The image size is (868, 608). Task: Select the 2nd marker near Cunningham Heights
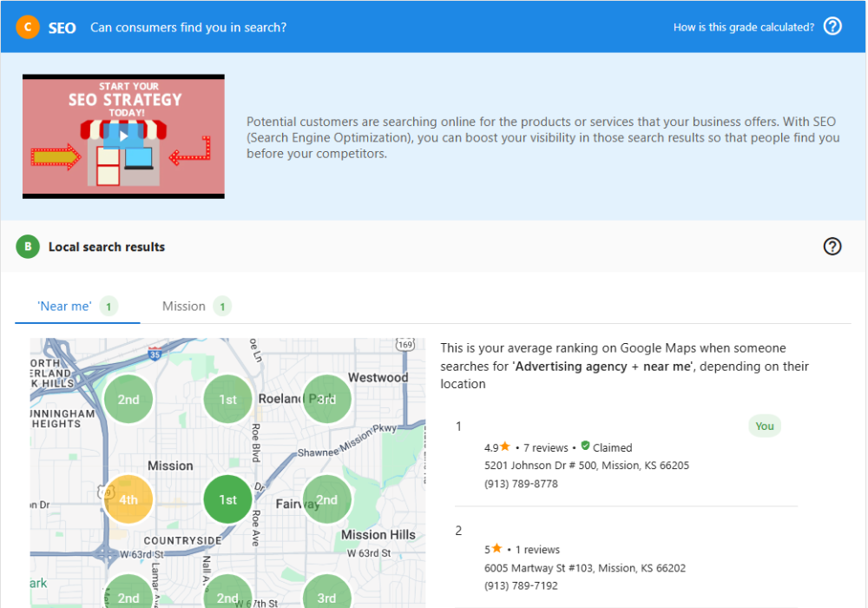point(128,400)
